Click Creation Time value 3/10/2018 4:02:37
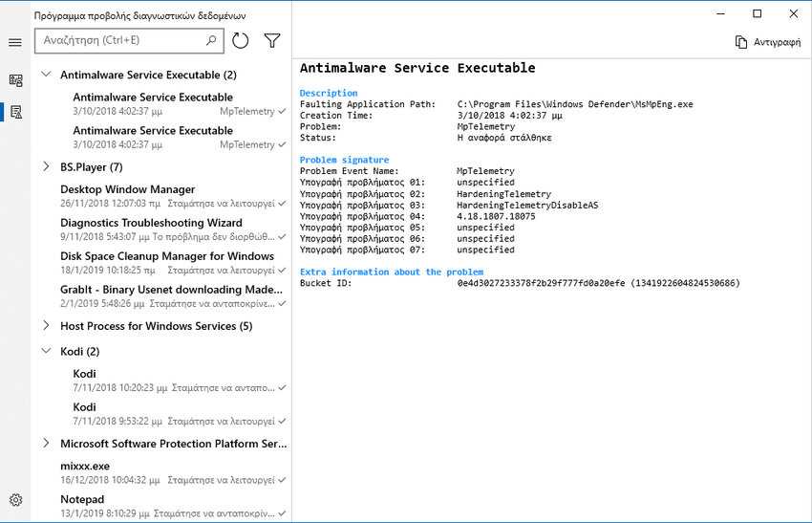812x523 pixels. [509, 116]
